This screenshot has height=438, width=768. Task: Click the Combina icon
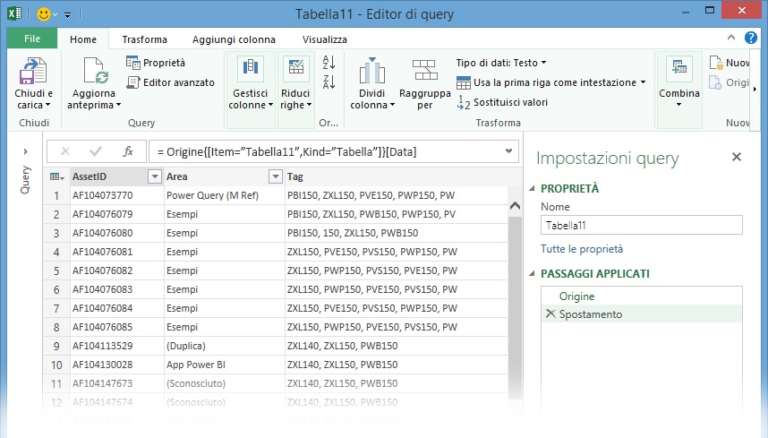[x=679, y=69]
